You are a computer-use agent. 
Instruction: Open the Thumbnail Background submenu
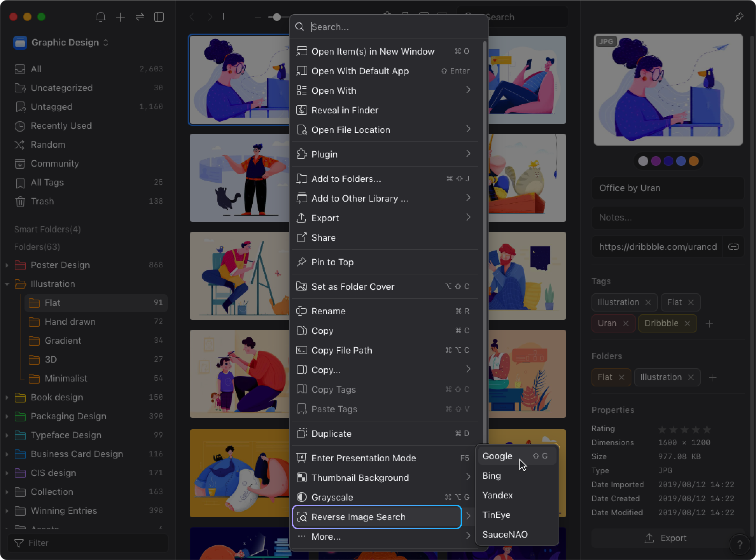pyautogui.click(x=384, y=478)
